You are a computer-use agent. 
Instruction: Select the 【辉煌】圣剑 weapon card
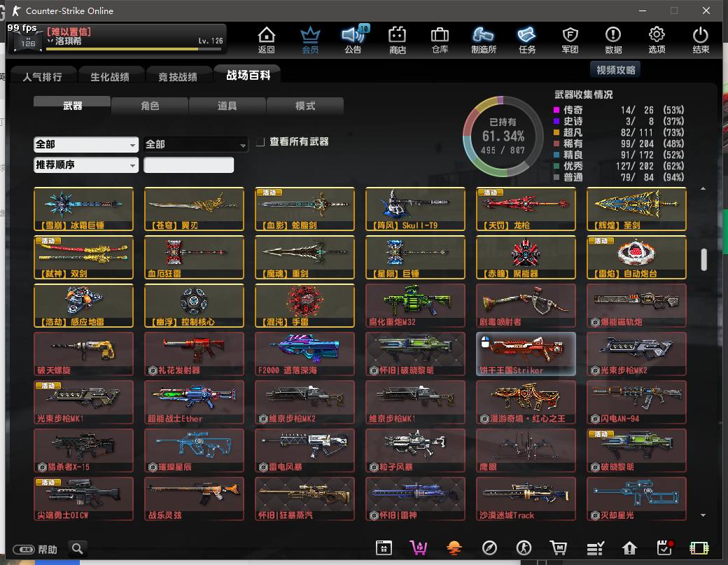(x=636, y=209)
